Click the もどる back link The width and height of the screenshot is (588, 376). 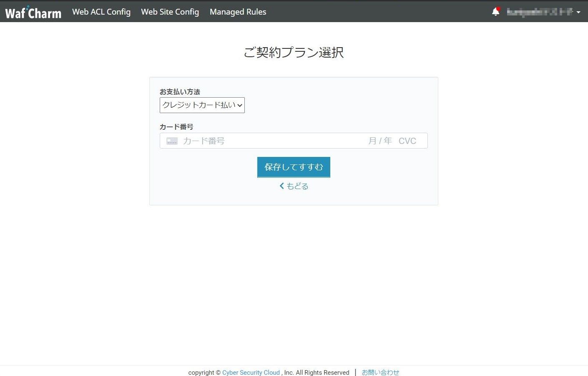[x=297, y=186]
